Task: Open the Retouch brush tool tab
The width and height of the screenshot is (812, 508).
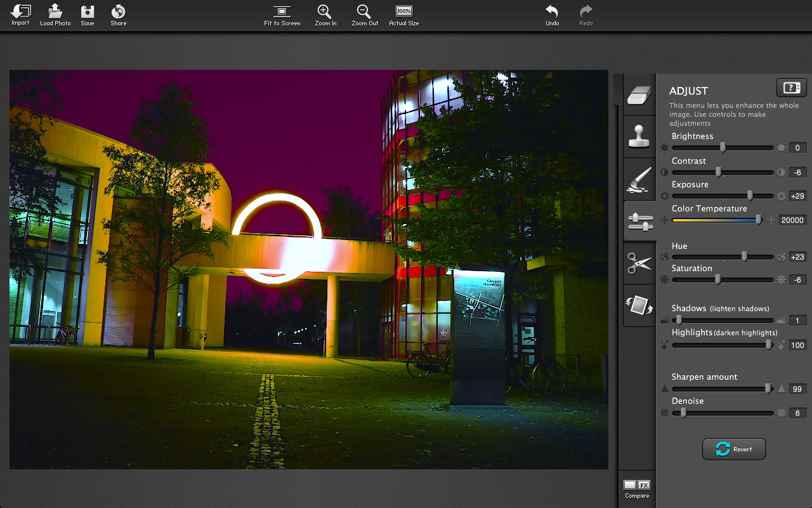Action: click(639, 179)
